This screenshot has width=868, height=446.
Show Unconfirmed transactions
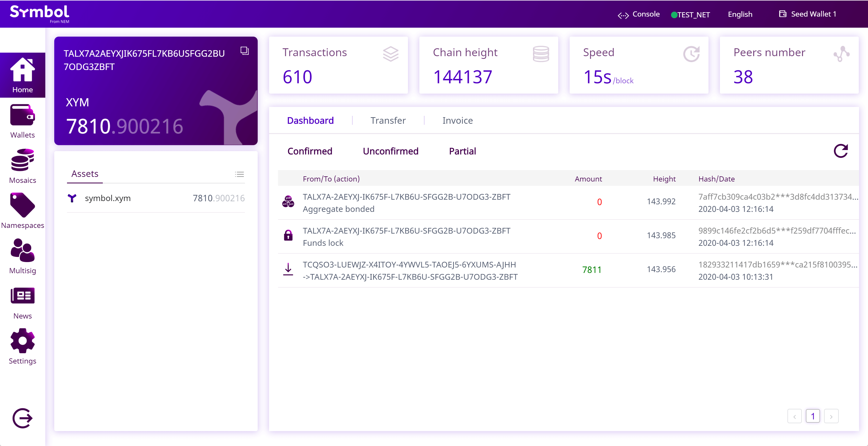391,151
